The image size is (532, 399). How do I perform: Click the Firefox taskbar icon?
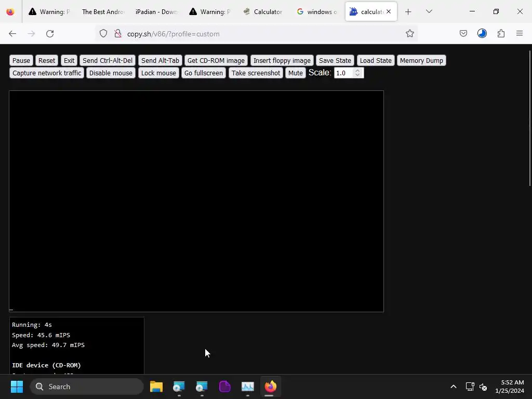pyautogui.click(x=270, y=387)
